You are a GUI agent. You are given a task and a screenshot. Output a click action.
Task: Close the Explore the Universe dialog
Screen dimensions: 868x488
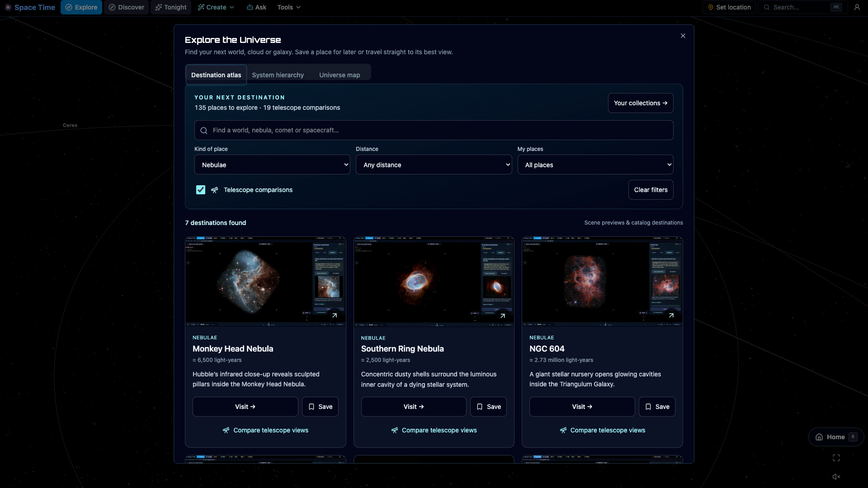point(683,36)
